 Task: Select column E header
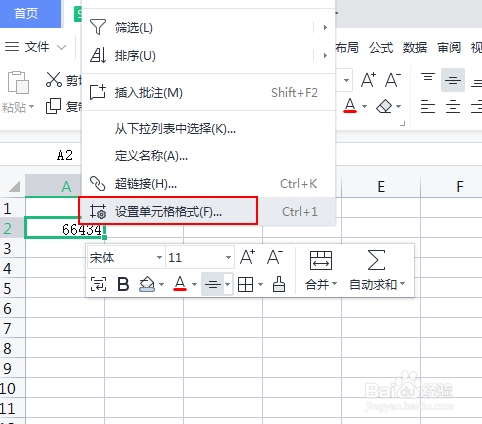pos(381,186)
